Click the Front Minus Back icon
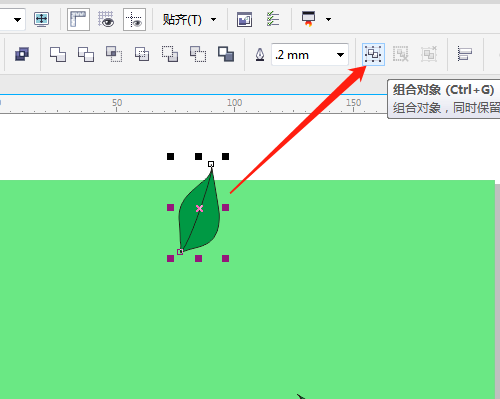500x399 pixels. [170, 54]
